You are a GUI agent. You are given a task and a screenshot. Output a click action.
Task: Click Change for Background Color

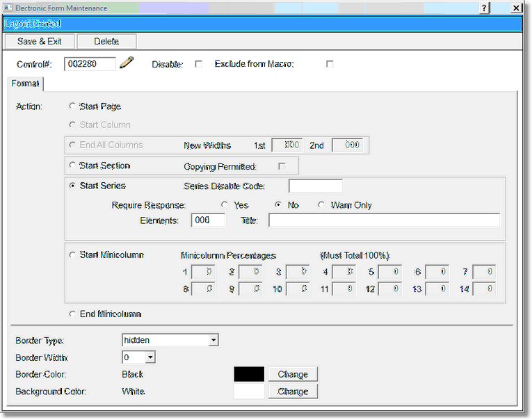[293, 391]
